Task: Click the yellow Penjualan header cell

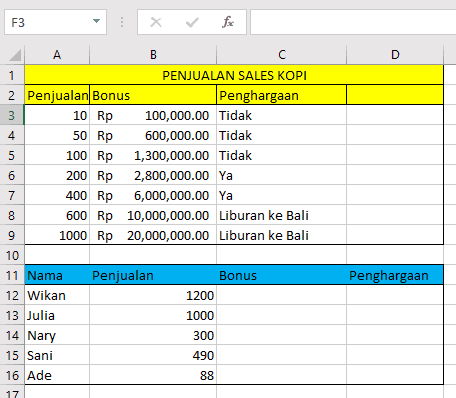Action: pyautogui.click(x=57, y=95)
